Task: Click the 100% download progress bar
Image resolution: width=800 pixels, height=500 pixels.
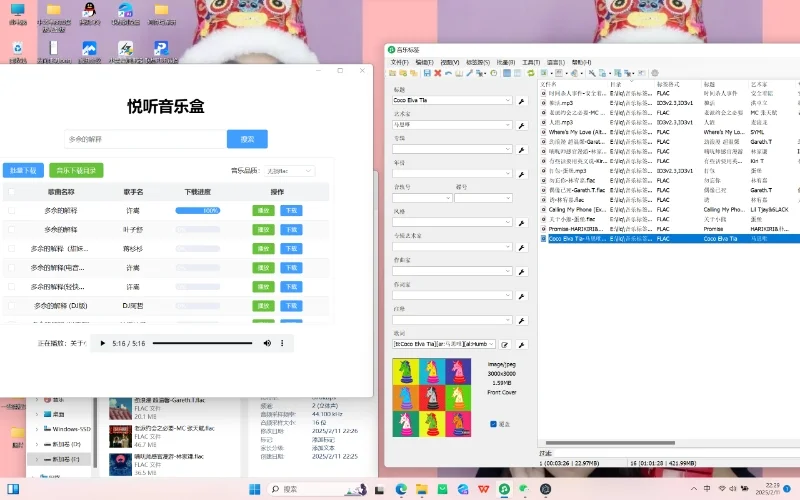Action: pyautogui.click(x=197, y=210)
